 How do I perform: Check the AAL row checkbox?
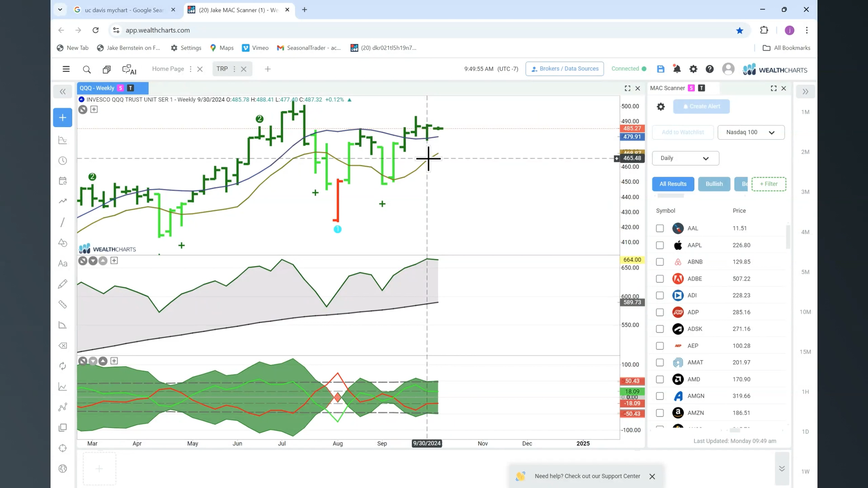[660, 229]
